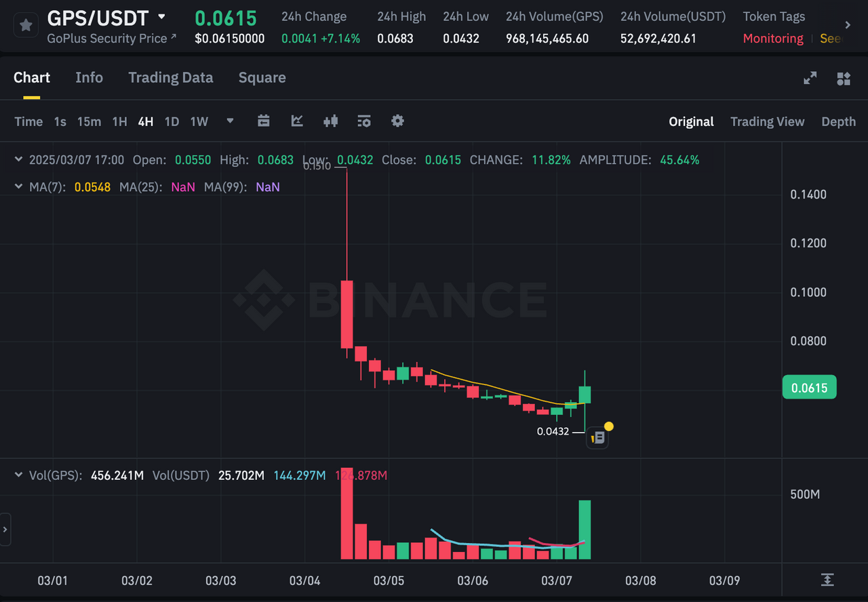The width and height of the screenshot is (868, 602).
Task: Click the tall red candle on 03/04
Action: click(x=347, y=314)
